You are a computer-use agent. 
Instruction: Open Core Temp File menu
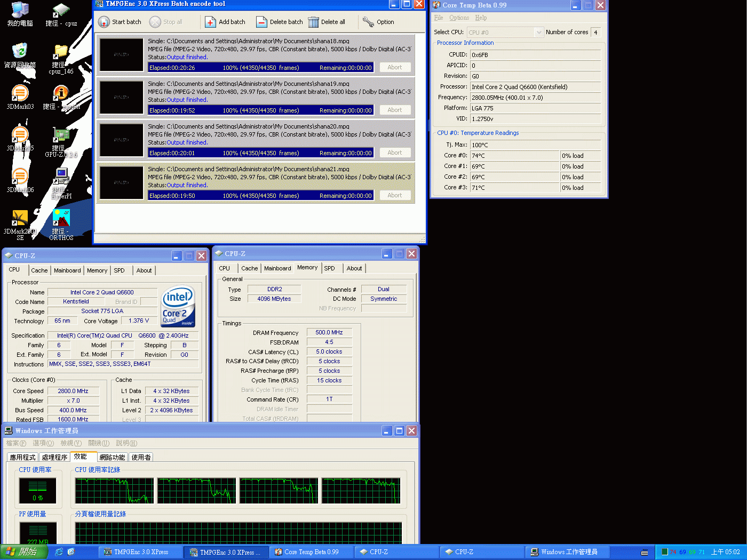coord(439,18)
